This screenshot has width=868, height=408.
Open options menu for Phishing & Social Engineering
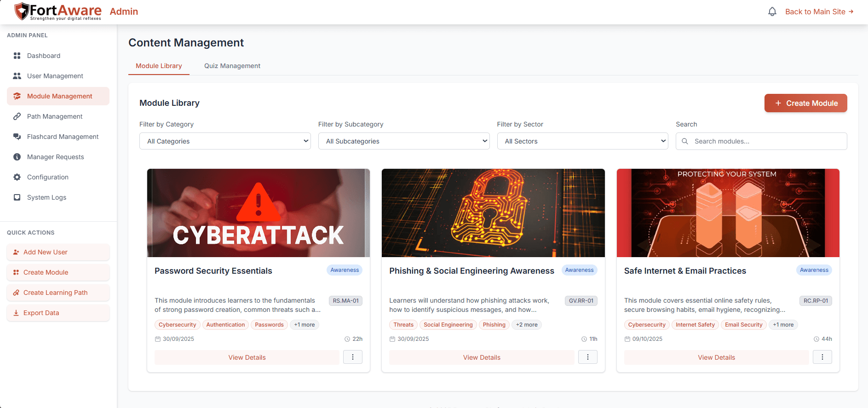coord(588,357)
